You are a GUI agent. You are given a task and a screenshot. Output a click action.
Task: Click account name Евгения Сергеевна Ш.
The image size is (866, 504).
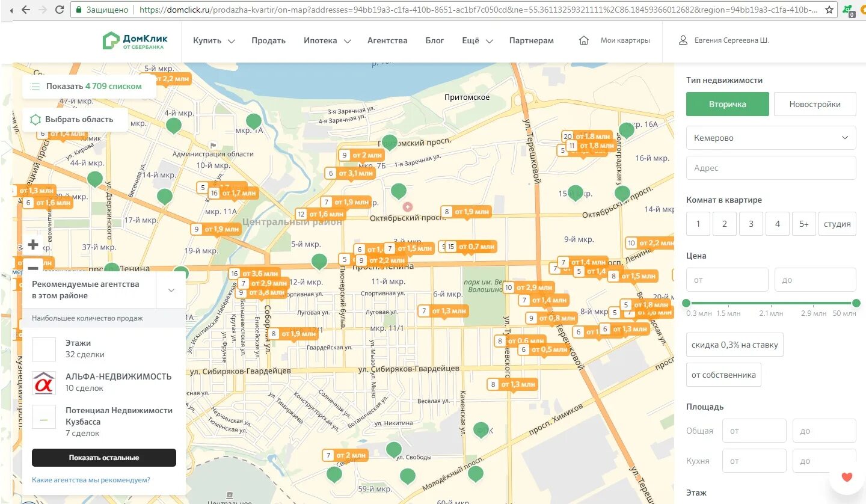coord(732,41)
